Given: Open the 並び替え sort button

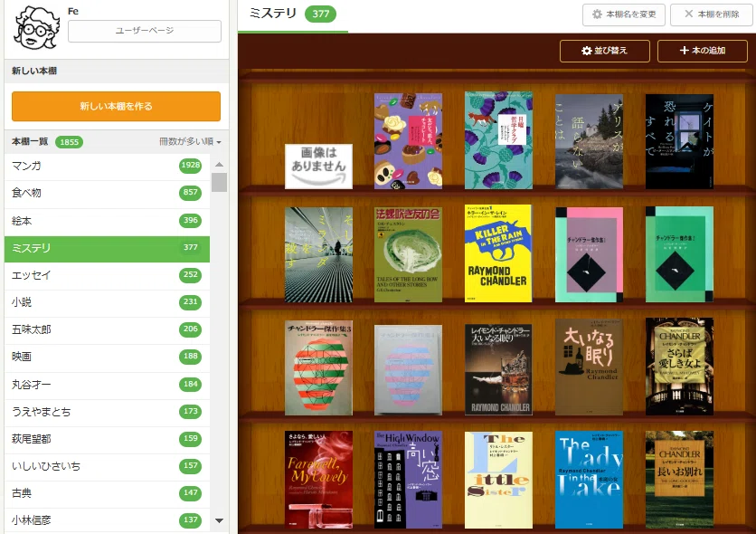Looking at the screenshot, I should coord(605,51).
